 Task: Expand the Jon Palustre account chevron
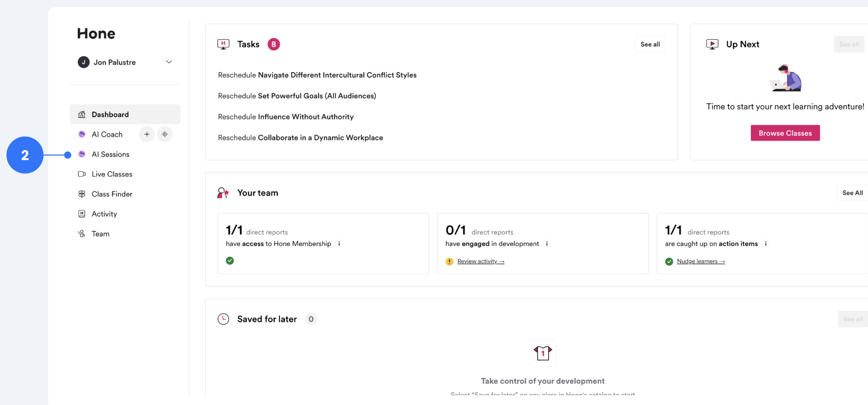tap(169, 62)
